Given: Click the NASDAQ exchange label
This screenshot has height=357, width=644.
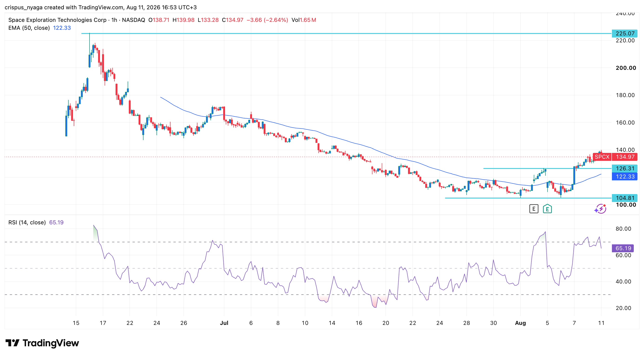Looking at the screenshot, I should [133, 20].
